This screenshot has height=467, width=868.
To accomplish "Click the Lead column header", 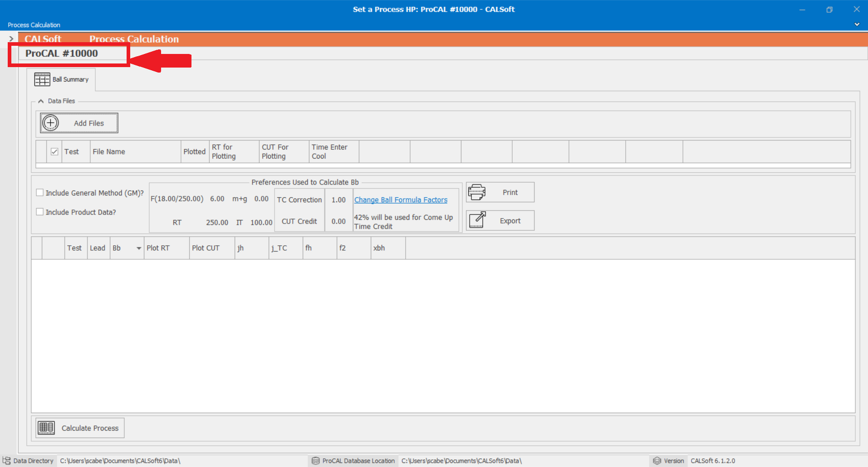I will pyautogui.click(x=98, y=248).
